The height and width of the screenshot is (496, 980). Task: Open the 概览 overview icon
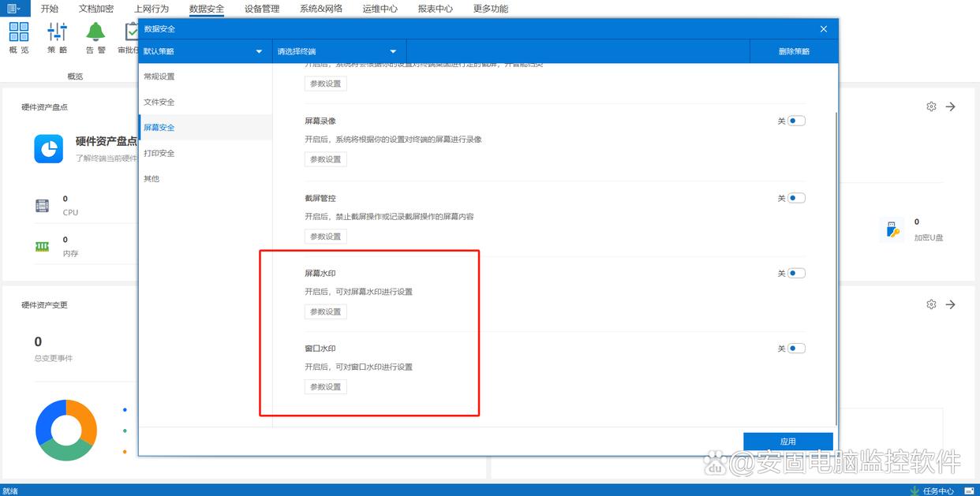click(x=19, y=32)
